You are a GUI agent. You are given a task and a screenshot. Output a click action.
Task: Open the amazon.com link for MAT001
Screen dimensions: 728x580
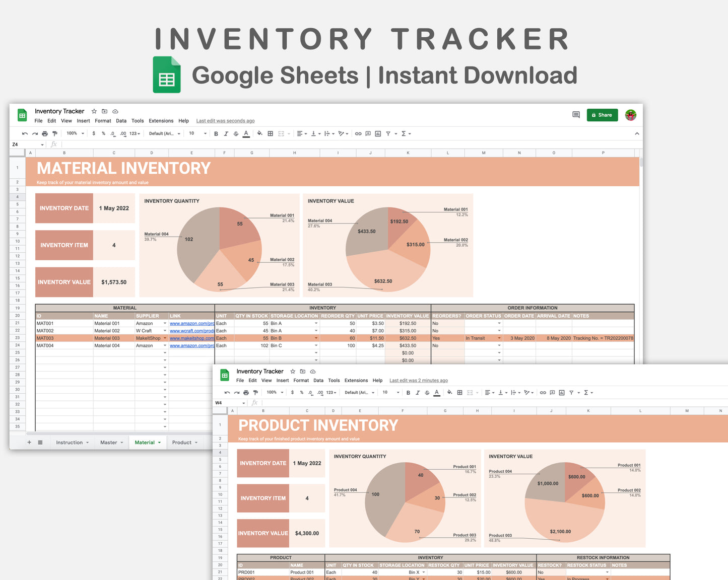[191, 323]
